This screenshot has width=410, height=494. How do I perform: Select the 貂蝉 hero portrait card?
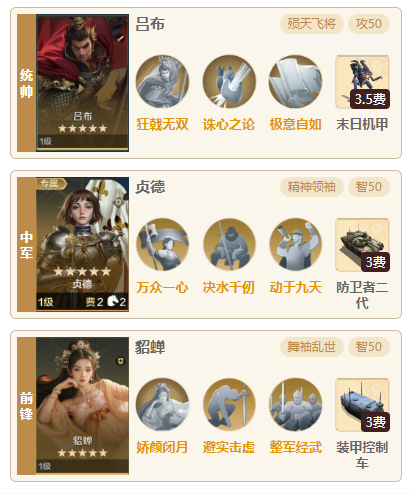coord(82,406)
